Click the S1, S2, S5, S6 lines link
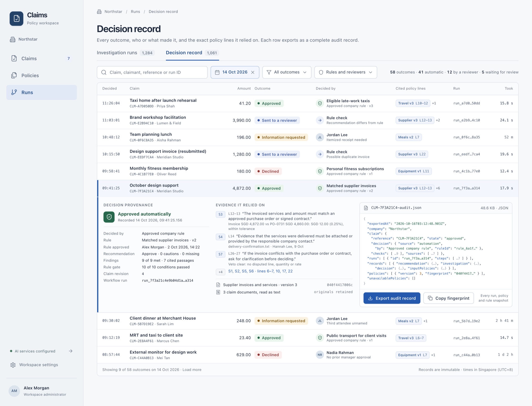Screen dimensions: 532x406 [260, 271]
